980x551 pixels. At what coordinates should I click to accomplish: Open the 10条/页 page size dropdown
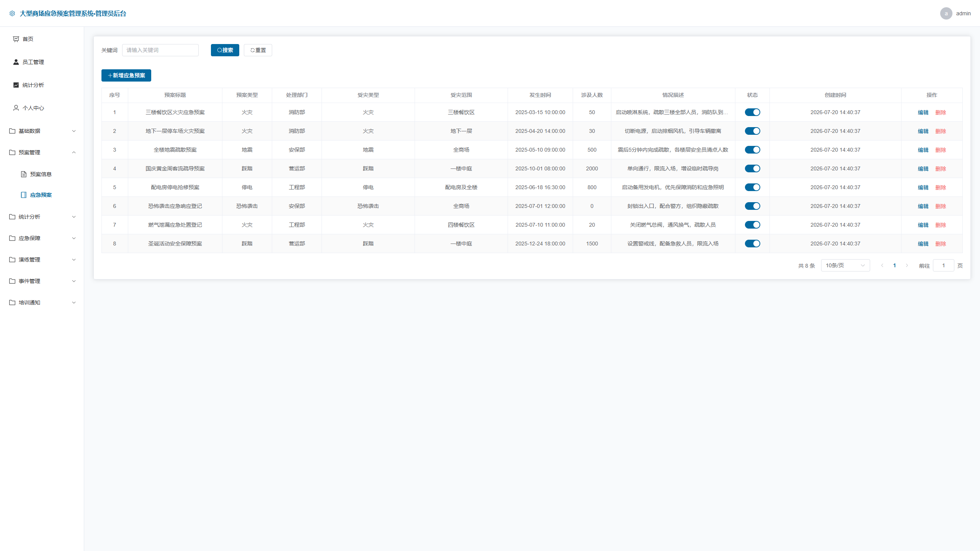tap(845, 265)
